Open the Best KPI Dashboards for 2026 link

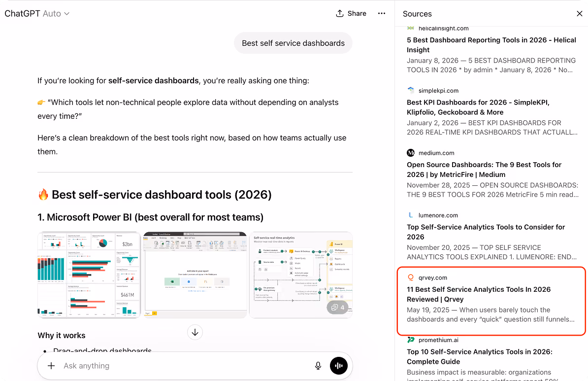tap(478, 107)
